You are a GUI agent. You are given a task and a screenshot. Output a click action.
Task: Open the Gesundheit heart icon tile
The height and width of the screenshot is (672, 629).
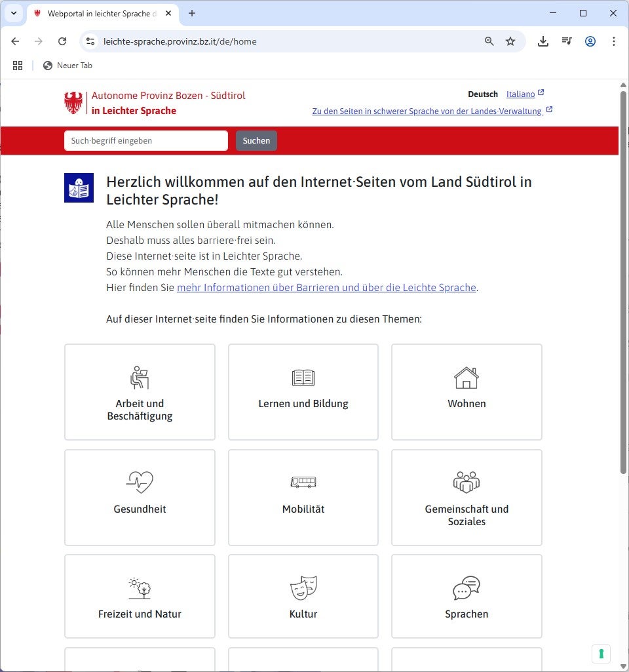[140, 497]
